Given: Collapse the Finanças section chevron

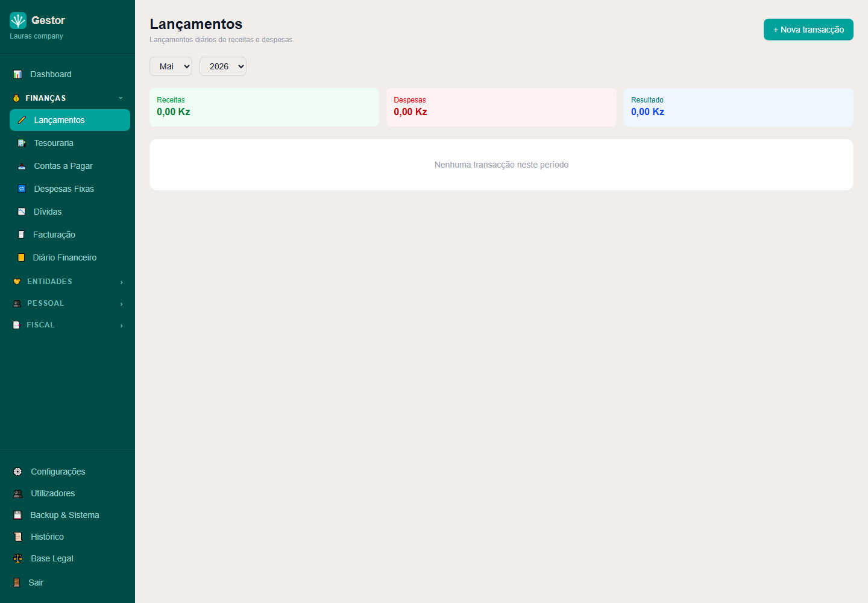Looking at the screenshot, I should click(121, 98).
